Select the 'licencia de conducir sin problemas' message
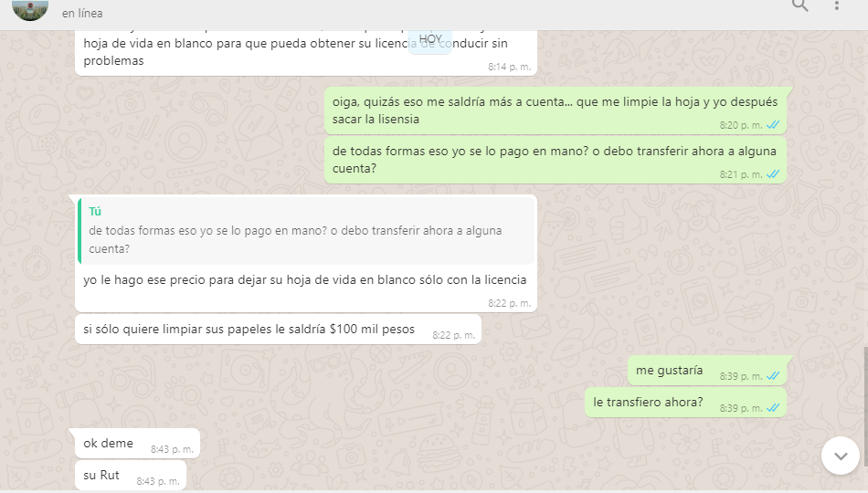Screen dimensions: 868x493 tap(305, 53)
